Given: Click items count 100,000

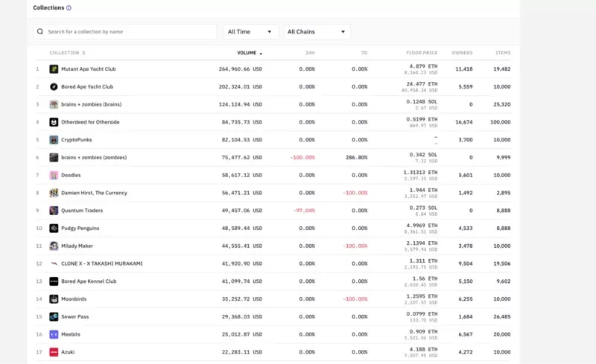Looking at the screenshot, I should point(501,122).
